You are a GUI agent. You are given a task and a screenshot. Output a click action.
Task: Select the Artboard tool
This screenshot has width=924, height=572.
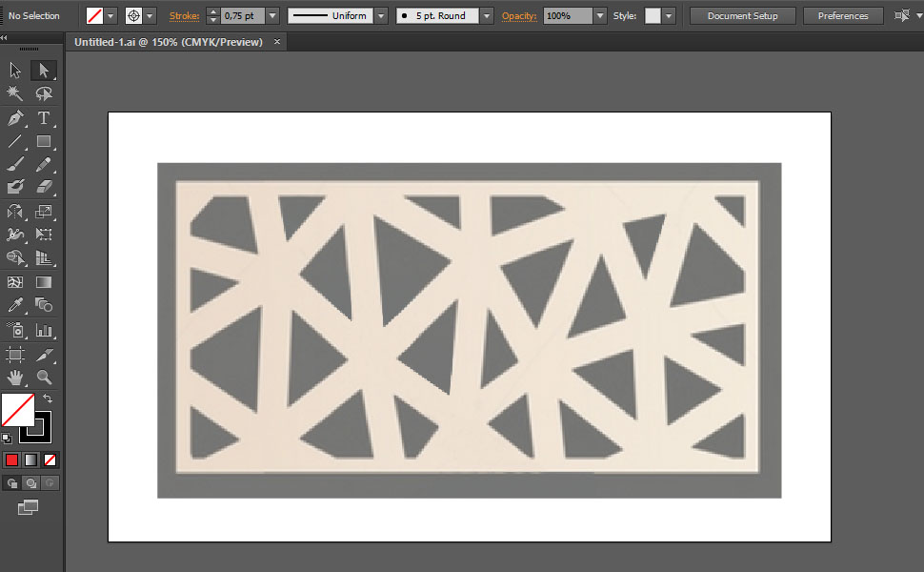point(14,355)
